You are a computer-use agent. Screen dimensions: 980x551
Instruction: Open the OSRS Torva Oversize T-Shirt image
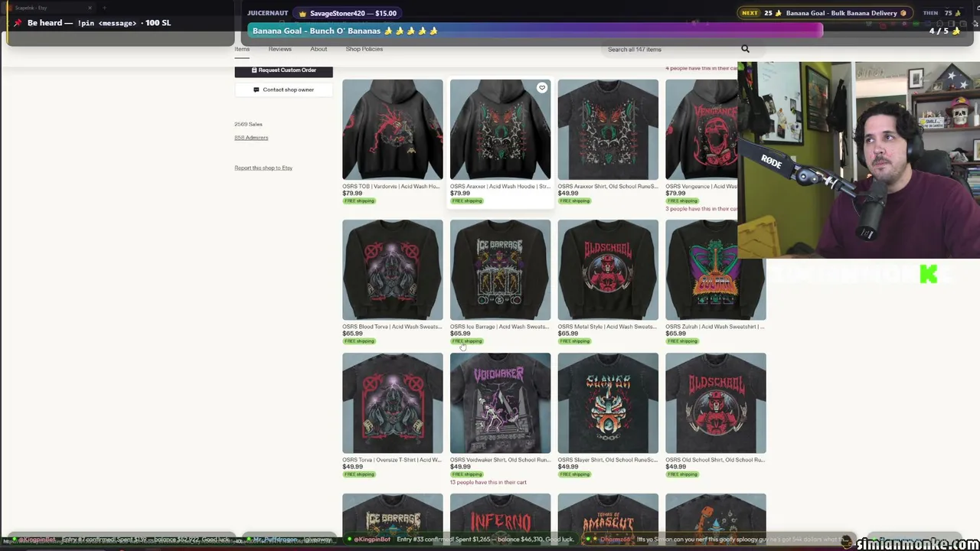tap(393, 403)
